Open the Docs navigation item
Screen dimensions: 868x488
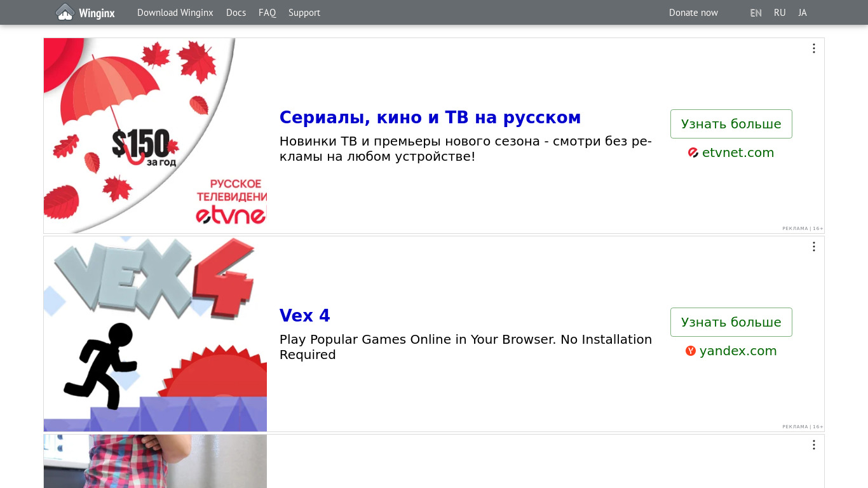click(x=236, y=13)
